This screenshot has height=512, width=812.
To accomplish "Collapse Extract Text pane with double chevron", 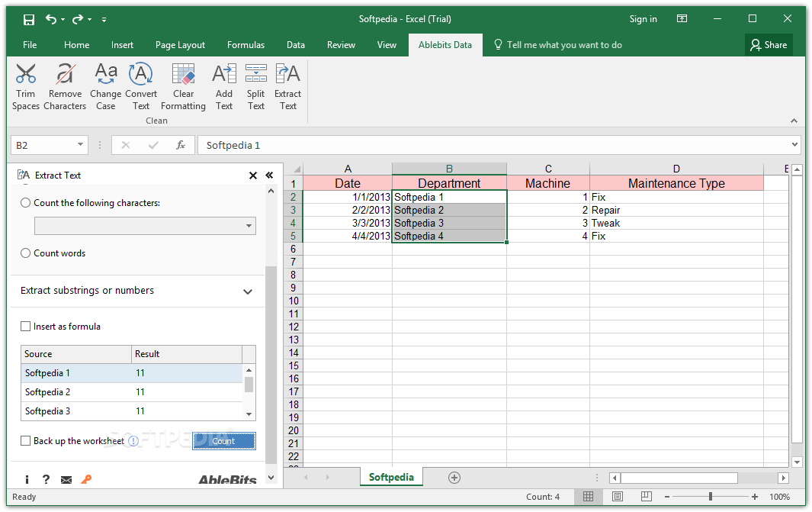I will (269, 175).
